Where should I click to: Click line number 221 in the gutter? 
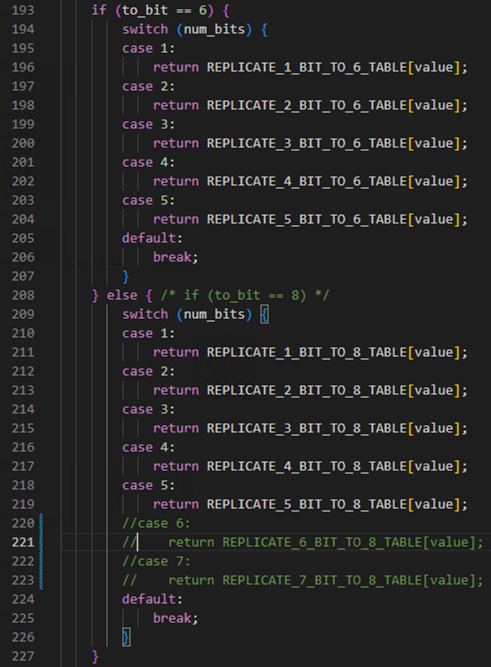[23, 542]
